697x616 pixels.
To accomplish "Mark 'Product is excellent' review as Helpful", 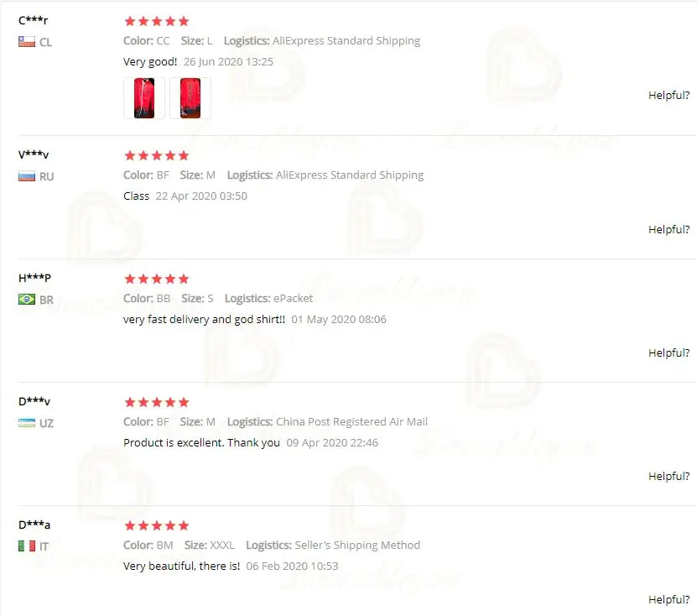I will point(669,476).
